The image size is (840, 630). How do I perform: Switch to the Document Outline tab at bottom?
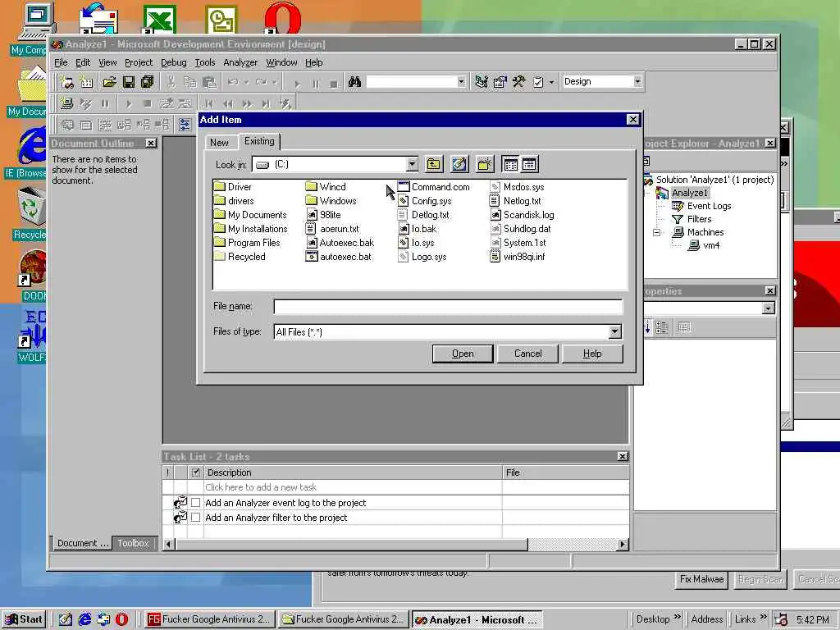click(x=83, y=543)
